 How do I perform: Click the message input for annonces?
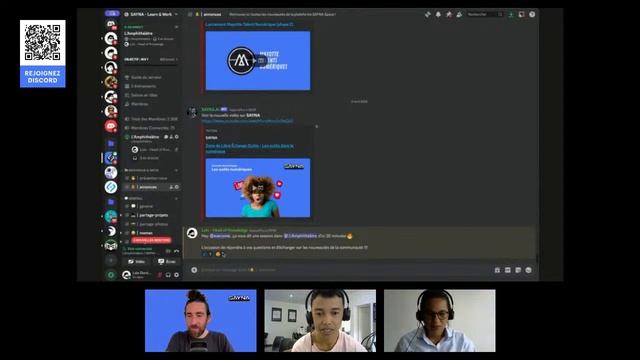pyautogui.click(x=343, y=270)
